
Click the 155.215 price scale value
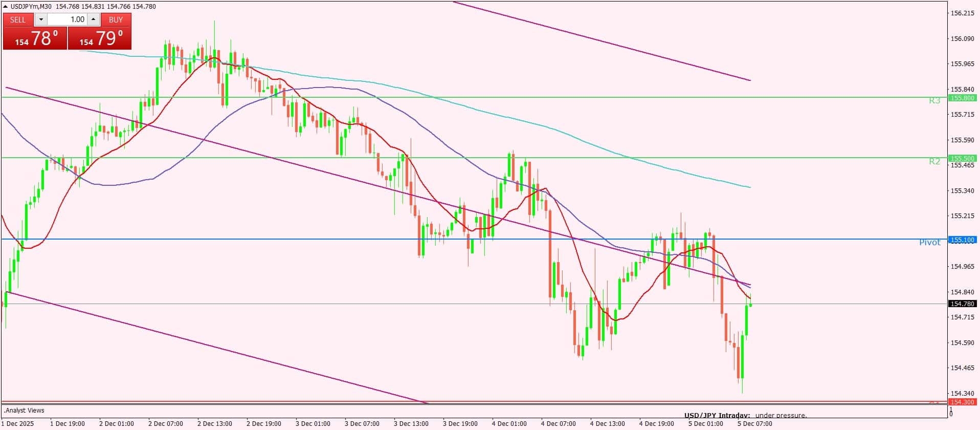tap(962, 216)
